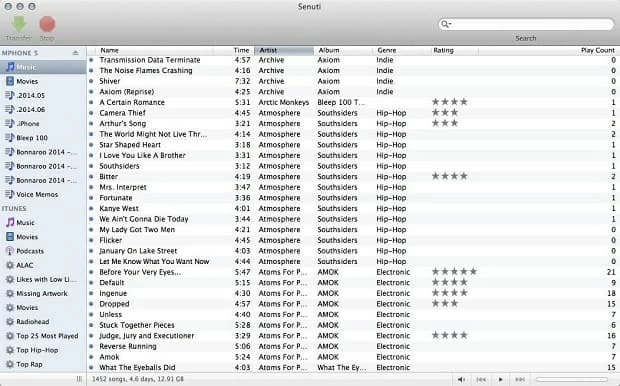Click inside the Search field
The height and width of the screenshot is (386, 620).
(526, 24)
